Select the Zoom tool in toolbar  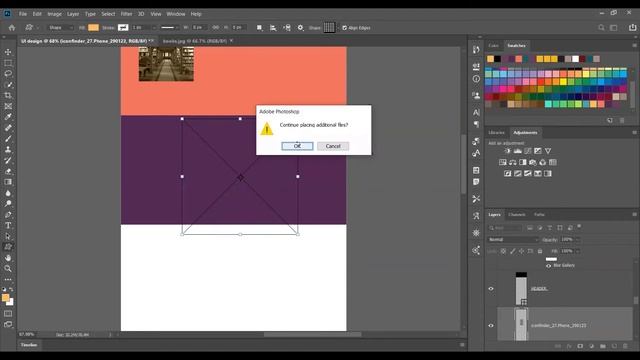click(x=8, y=269)
